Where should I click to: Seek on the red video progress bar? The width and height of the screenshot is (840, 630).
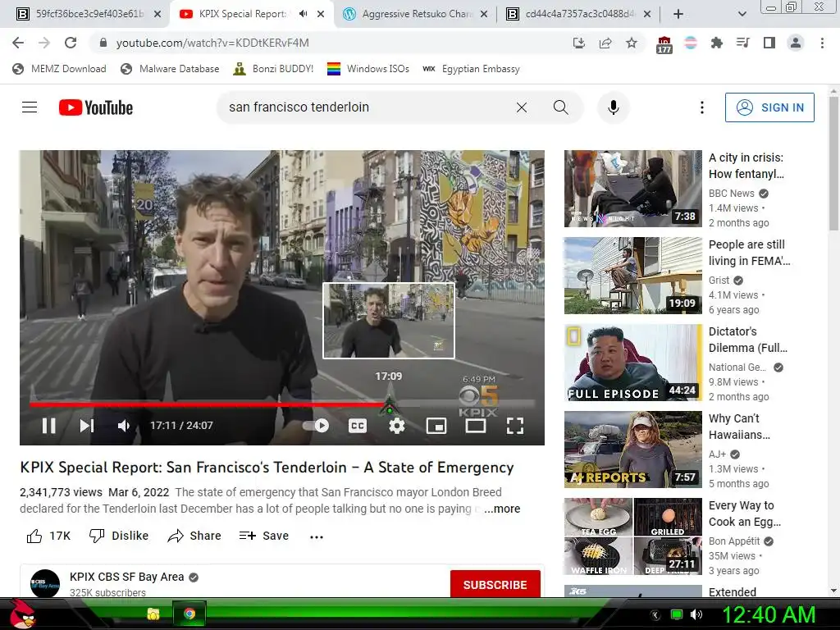tap(209, 404)
